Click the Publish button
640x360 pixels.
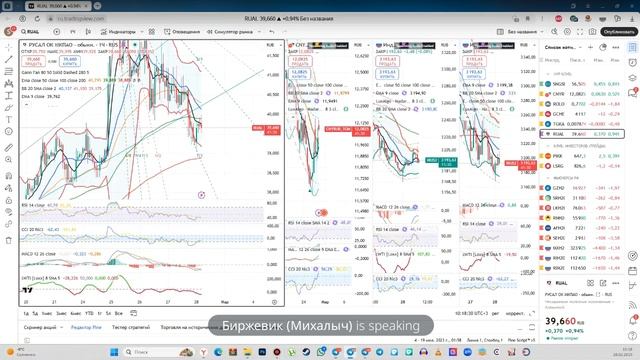[619, 31]
